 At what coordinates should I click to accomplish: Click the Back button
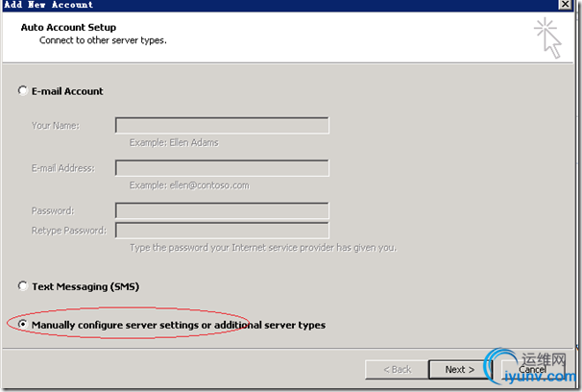click(x=397, y=369)
